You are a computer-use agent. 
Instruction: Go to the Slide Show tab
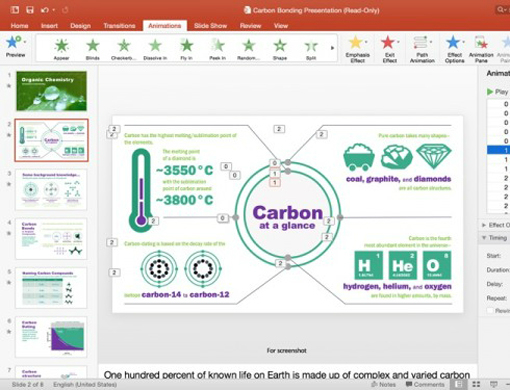210,26
